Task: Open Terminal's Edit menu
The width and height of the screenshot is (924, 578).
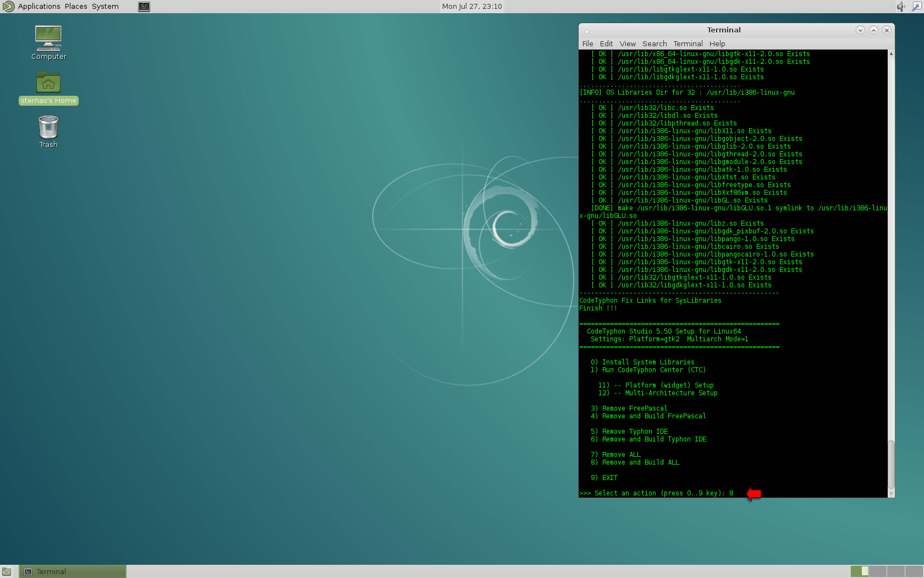Action: coord(606,43)
